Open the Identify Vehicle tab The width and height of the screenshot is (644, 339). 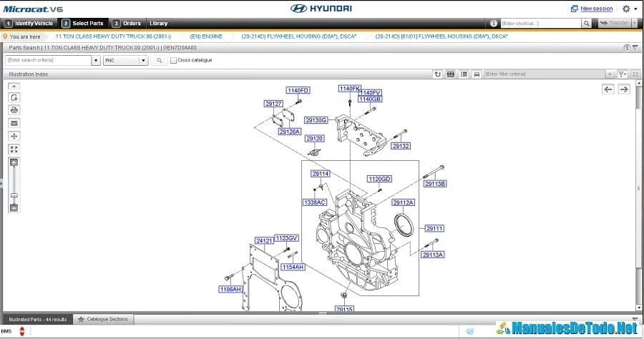tap(29, 24)
